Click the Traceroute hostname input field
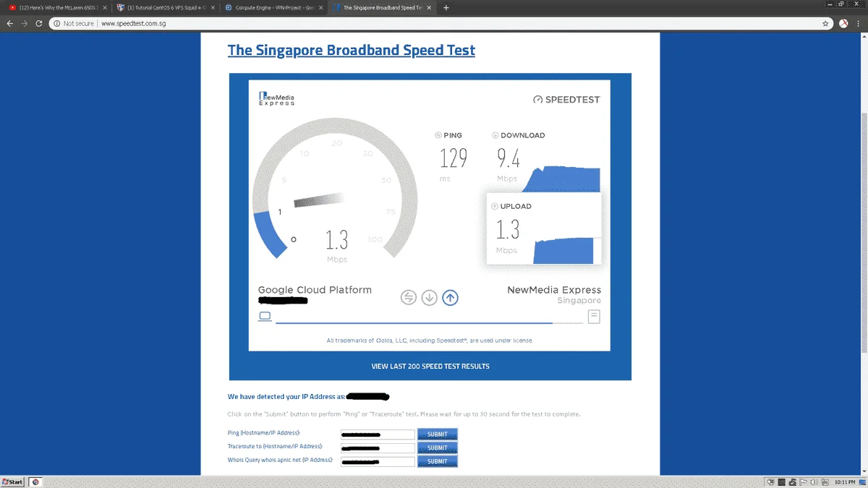The width and height of the screenshot is (868, 488). point(378,448)
